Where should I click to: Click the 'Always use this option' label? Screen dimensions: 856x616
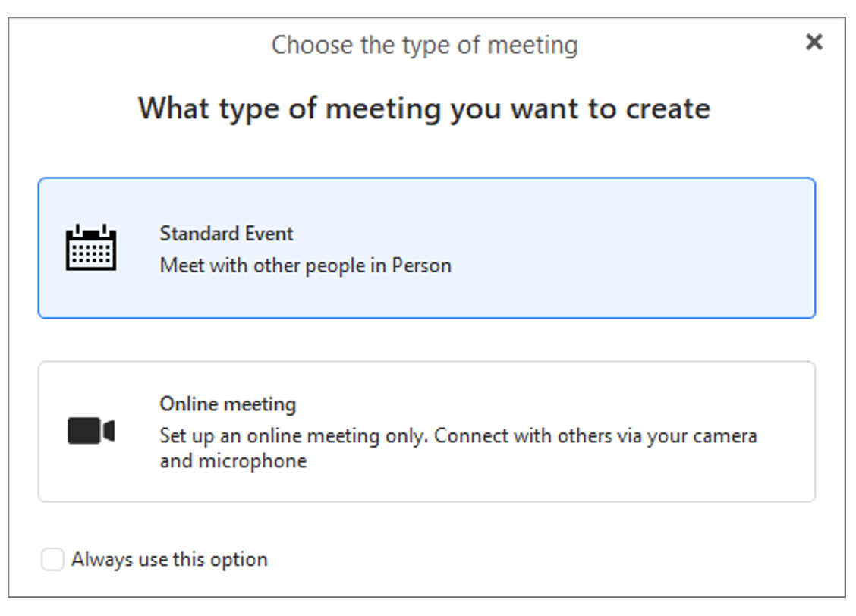click(170, 559)
